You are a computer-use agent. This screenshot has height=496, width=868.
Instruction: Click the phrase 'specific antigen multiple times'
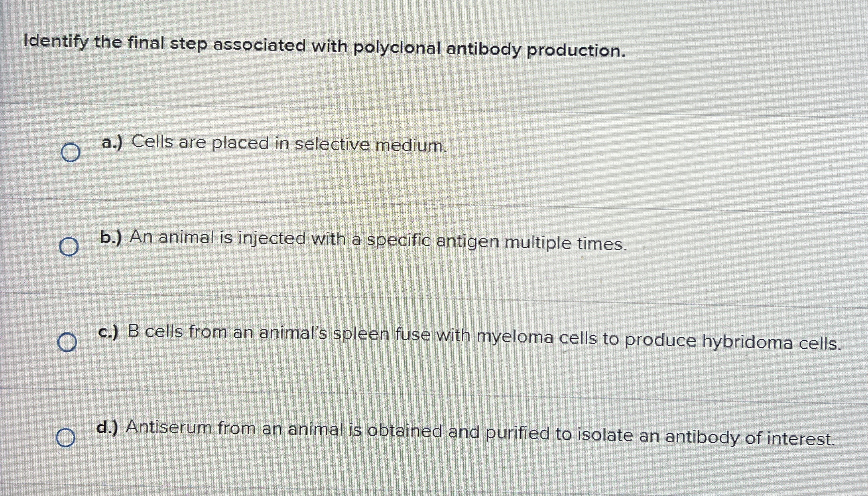click(x=497, y=242)
